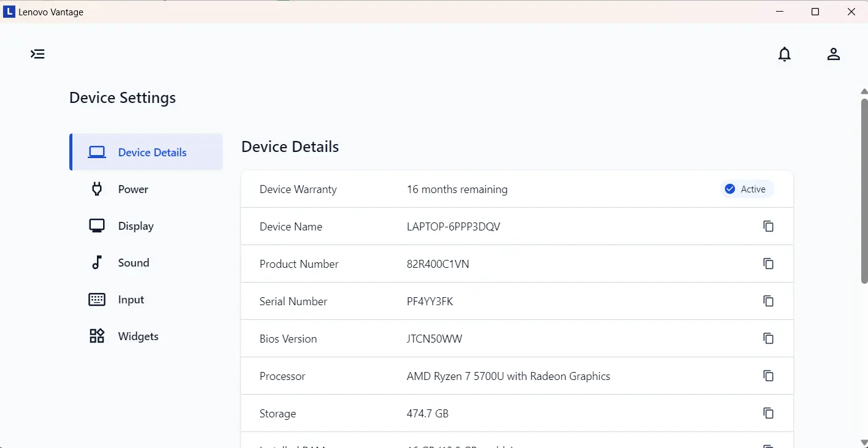Click the Device Details section heading
Viewport: 868px width, 448px height.
pos(290,147)
